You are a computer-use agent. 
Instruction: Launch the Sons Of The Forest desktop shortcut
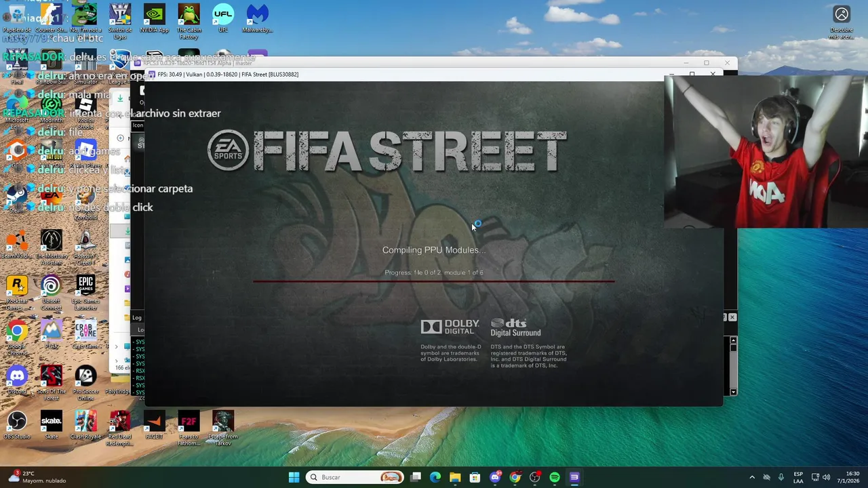click(x=51, y=384)
